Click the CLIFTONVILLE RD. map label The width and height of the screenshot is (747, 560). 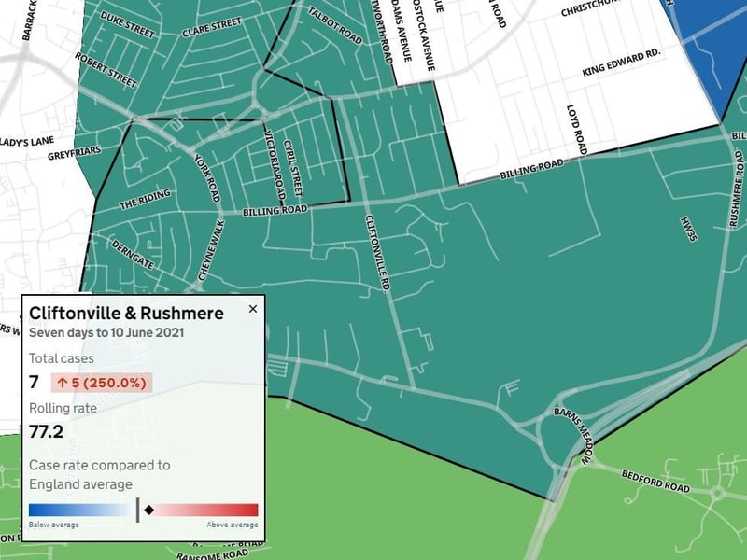pyautogui.click(x=378, y=253)
